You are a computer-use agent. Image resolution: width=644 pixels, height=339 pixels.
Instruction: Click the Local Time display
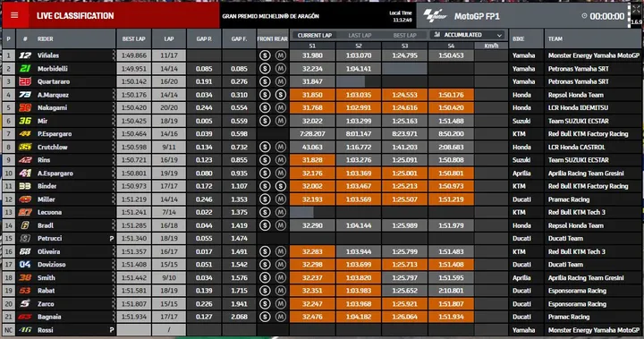coord(401,16)
